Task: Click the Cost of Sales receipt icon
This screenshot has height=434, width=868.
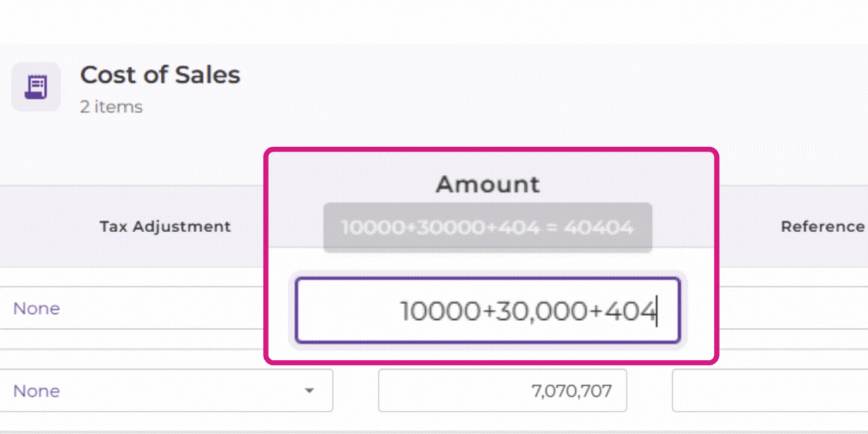Action: [35, 87]
